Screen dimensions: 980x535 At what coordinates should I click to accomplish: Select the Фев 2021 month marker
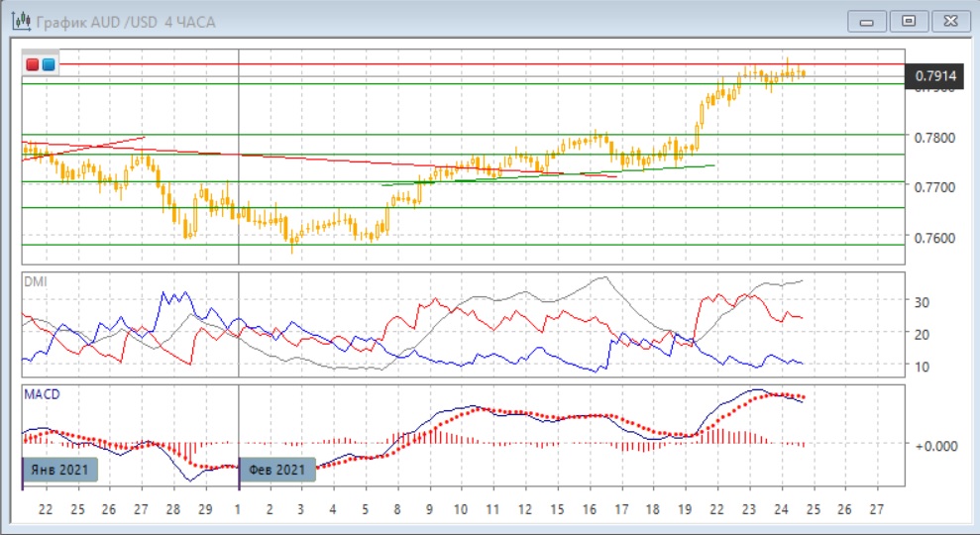coord(277,470)
